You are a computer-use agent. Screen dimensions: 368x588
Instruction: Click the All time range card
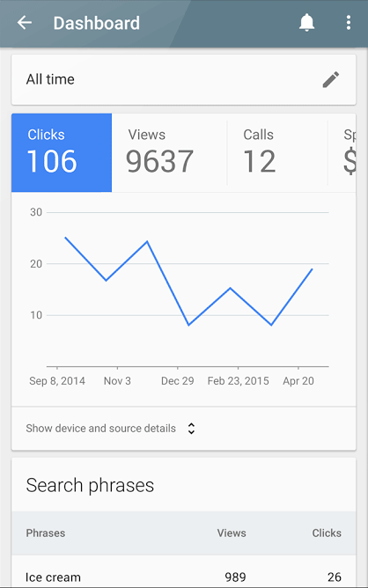184,79
